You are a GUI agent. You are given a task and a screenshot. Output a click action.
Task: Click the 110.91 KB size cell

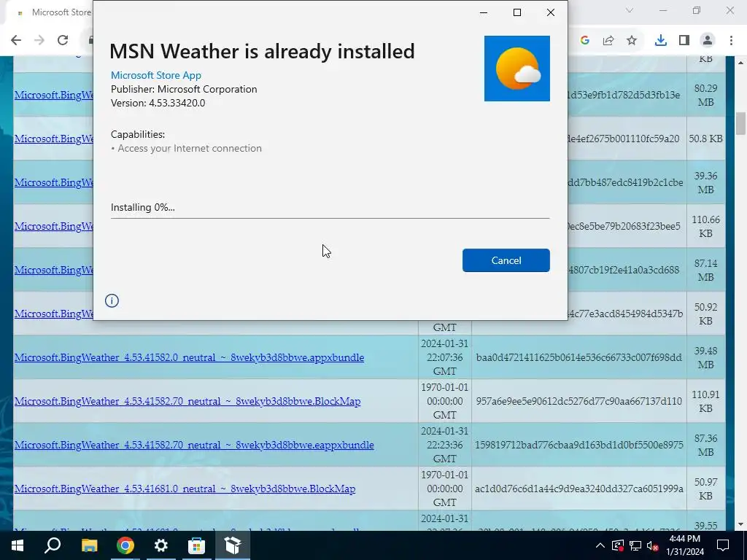[x=705, y=402]
